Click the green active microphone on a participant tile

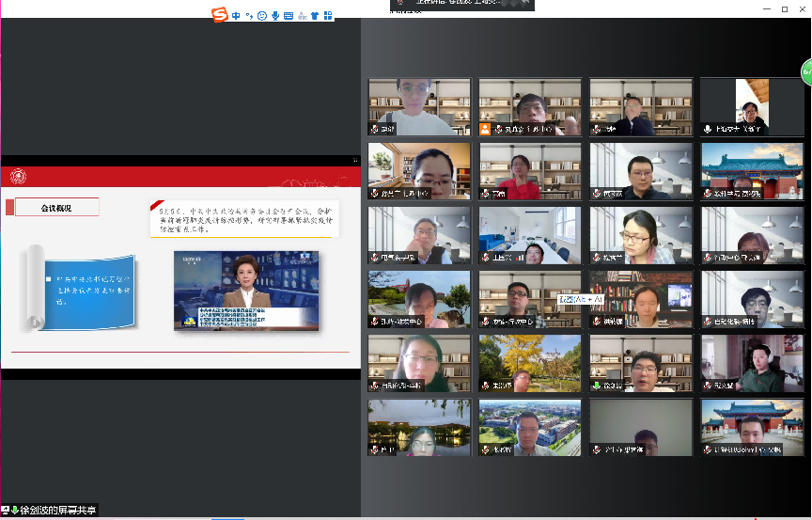pos(597,386)
